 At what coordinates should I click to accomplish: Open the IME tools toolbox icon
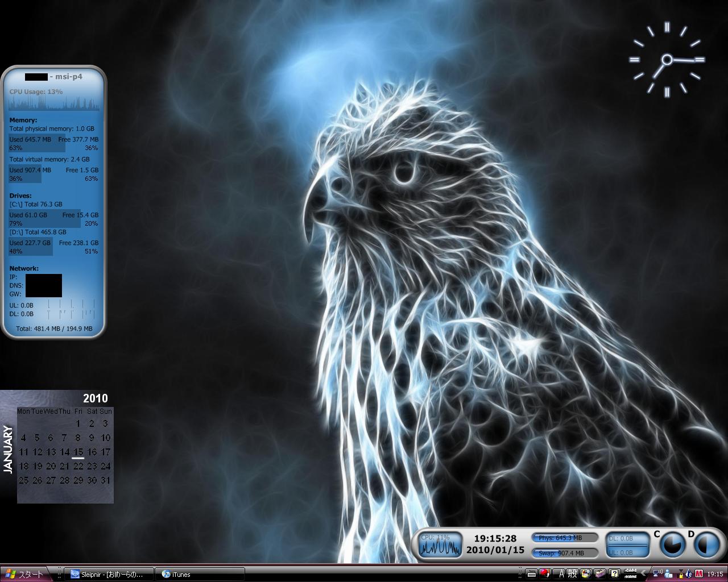click(x=599, y=574)
